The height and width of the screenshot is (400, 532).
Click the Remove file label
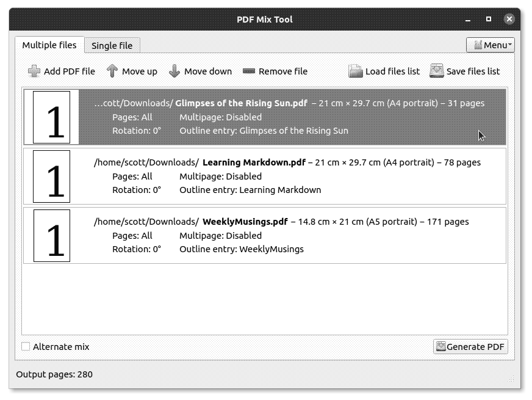point(283,71)
